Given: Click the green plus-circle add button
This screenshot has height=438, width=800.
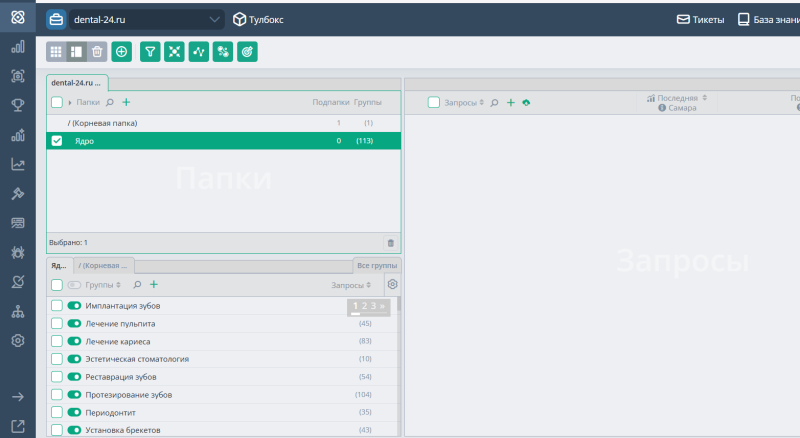Looking at the screenshot, I should tap(121, 52).
